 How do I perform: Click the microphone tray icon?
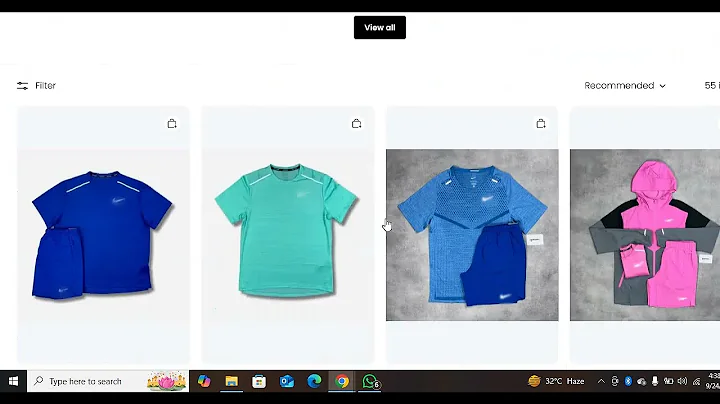pos(655,381)
